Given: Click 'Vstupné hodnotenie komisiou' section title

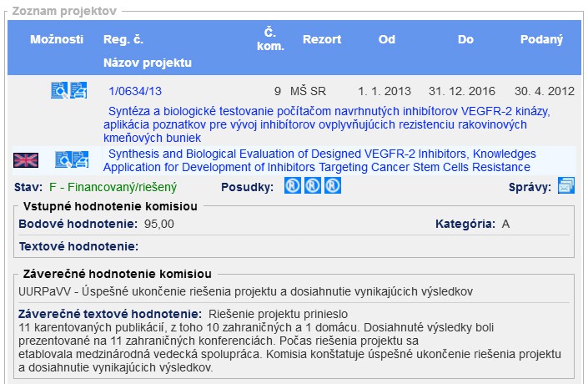Looking at the screenshot, I should pos(110,206).
